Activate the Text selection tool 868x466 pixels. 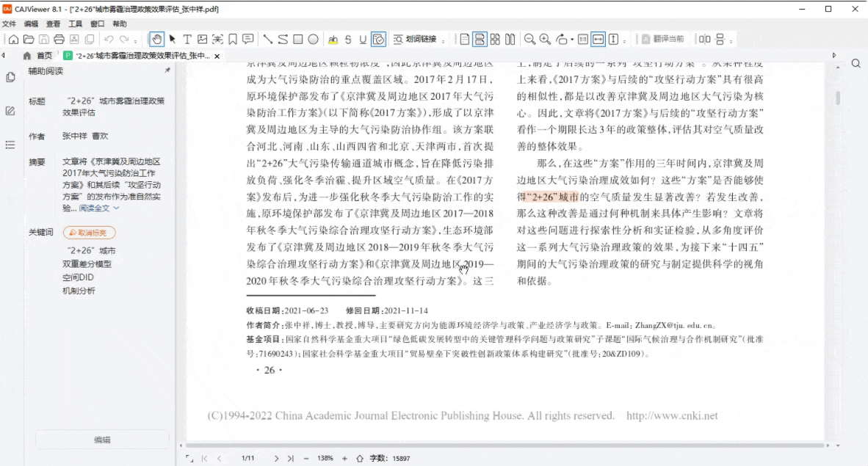coord(187,38)
